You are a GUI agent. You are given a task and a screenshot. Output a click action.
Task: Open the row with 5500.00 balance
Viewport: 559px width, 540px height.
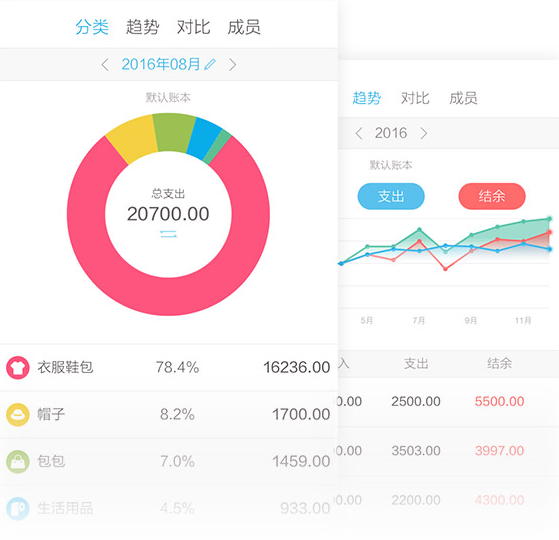point(448,402)
